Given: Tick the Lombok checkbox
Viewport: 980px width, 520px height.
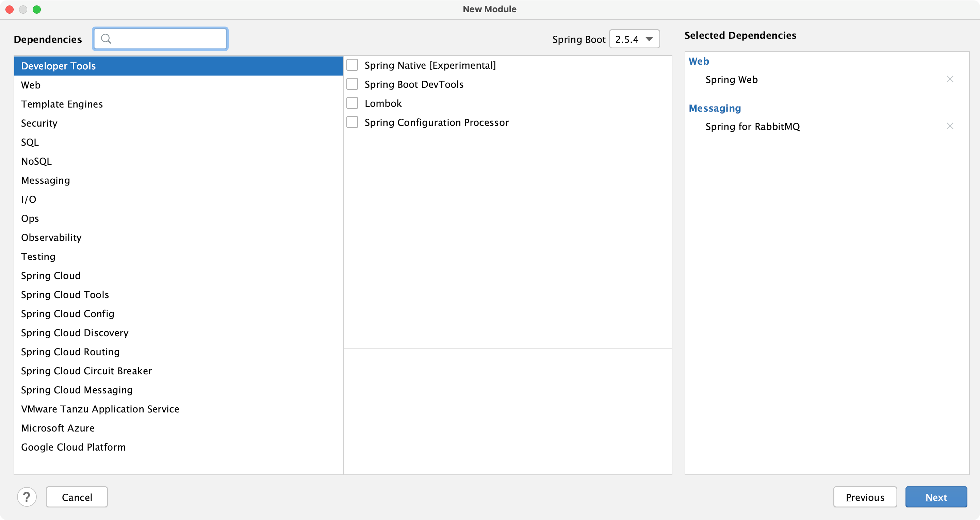Looking at the screenshot, I should point(352,103).
